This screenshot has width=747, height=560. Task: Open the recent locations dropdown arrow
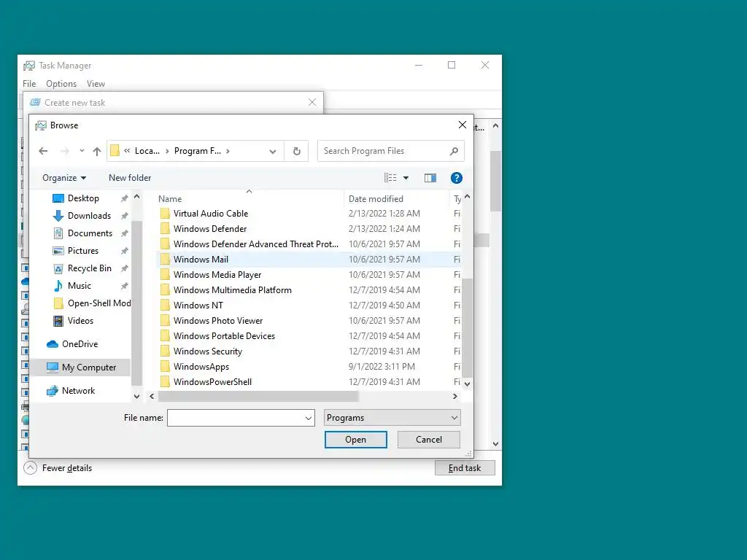tap(82, 151)
